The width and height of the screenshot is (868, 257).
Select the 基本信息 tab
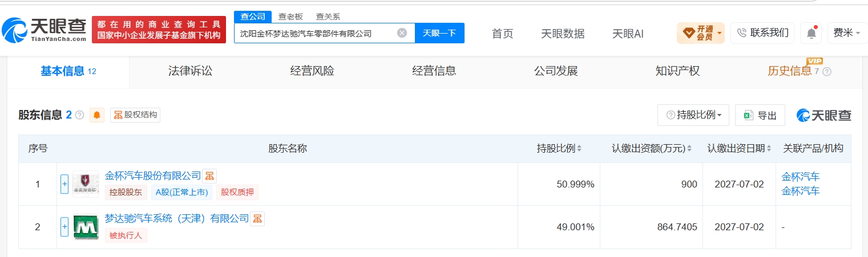(x=68, y=71)
